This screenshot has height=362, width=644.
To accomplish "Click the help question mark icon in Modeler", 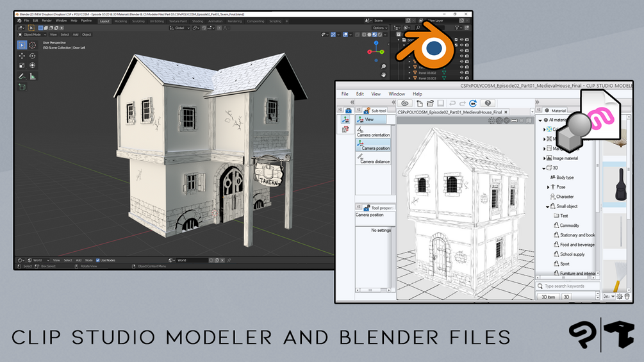I will 488,103.
